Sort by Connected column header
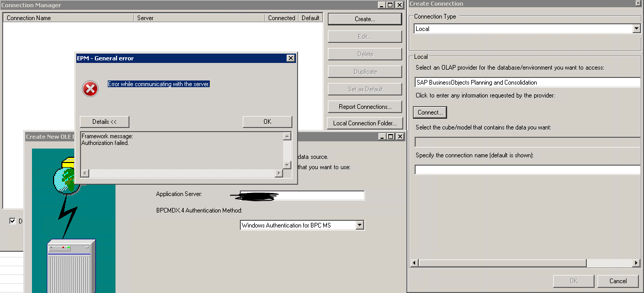Viewport: 644px width, 293px height. 282,18
